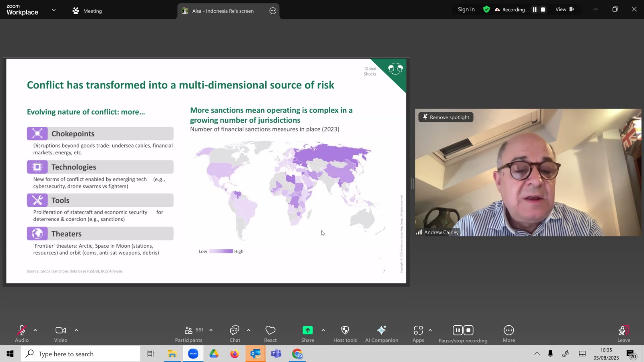Open the React heart menu
Image resolution: width=644 pixels, height=362 pixels.
click(x=270, y=334)
